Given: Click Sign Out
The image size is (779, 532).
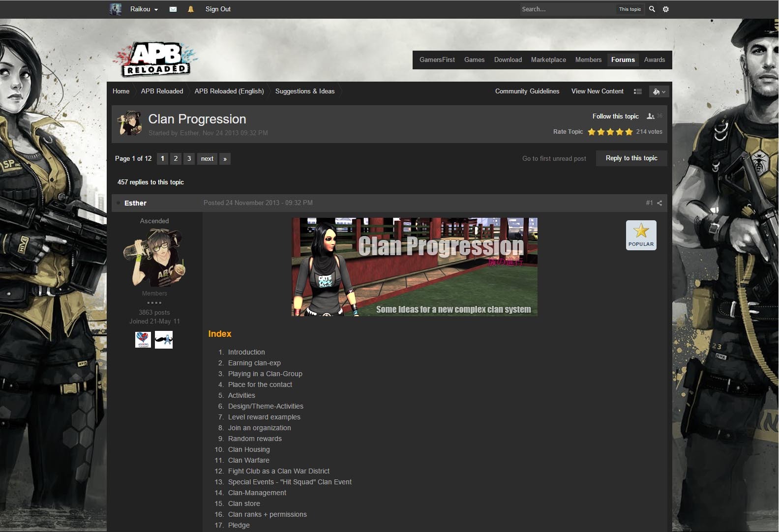Looking at the screenshot, I should pyautogui.click(x=218, y=9).
